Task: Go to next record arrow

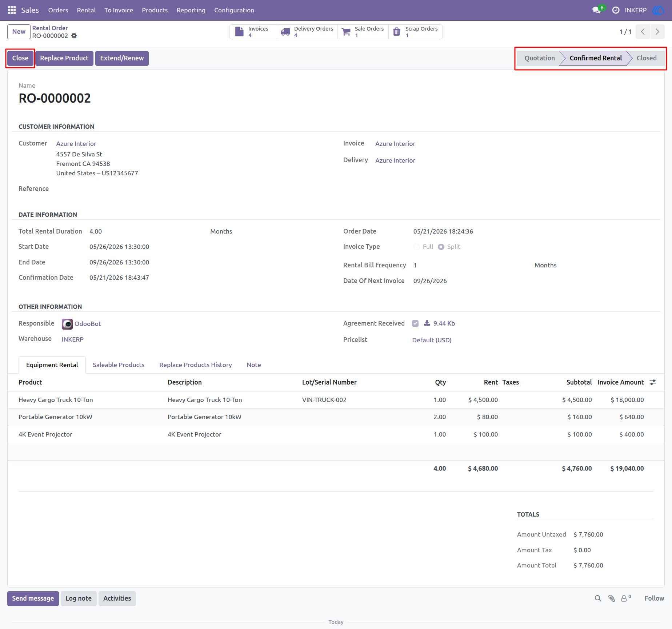Action: 657,32
